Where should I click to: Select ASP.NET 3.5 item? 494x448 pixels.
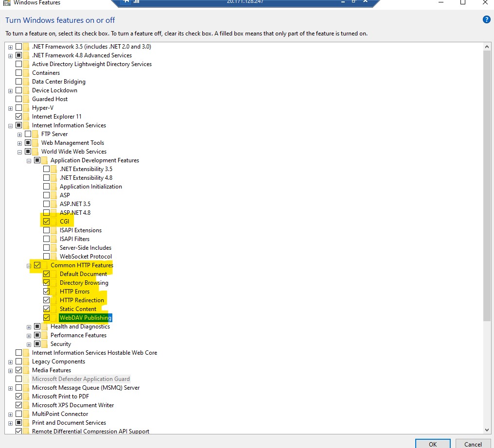pyautogui.click(x=75, y=204)
